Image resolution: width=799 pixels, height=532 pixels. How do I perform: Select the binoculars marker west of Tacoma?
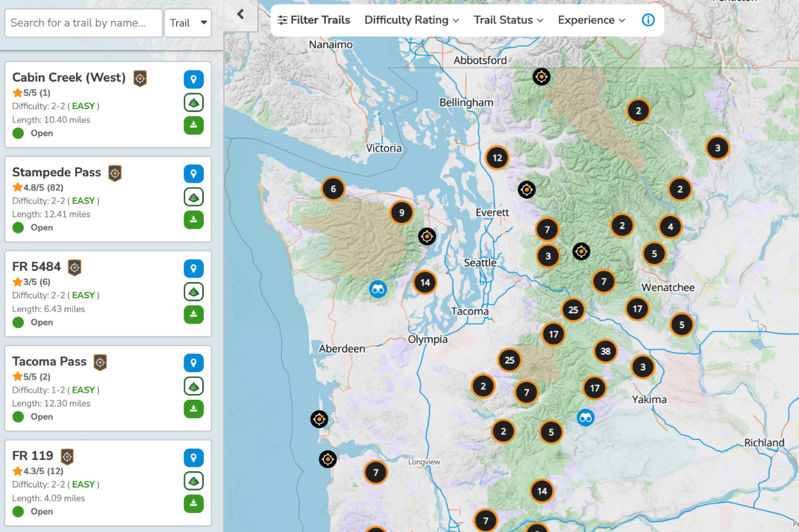(378, 289)
